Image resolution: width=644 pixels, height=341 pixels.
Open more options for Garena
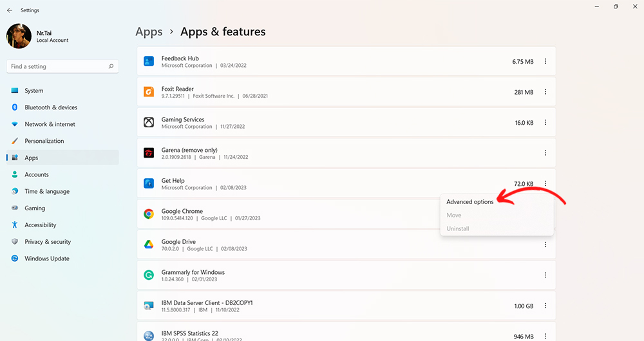[x=545, y=153]
